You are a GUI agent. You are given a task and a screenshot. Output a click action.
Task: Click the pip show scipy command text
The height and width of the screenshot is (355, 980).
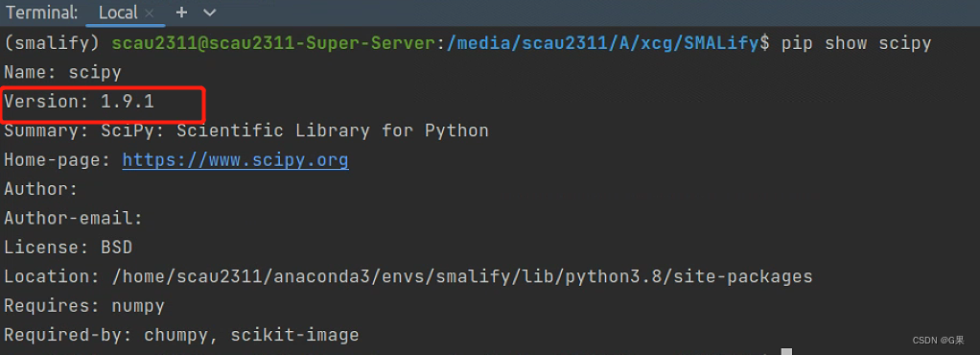(x=856, y=44)
